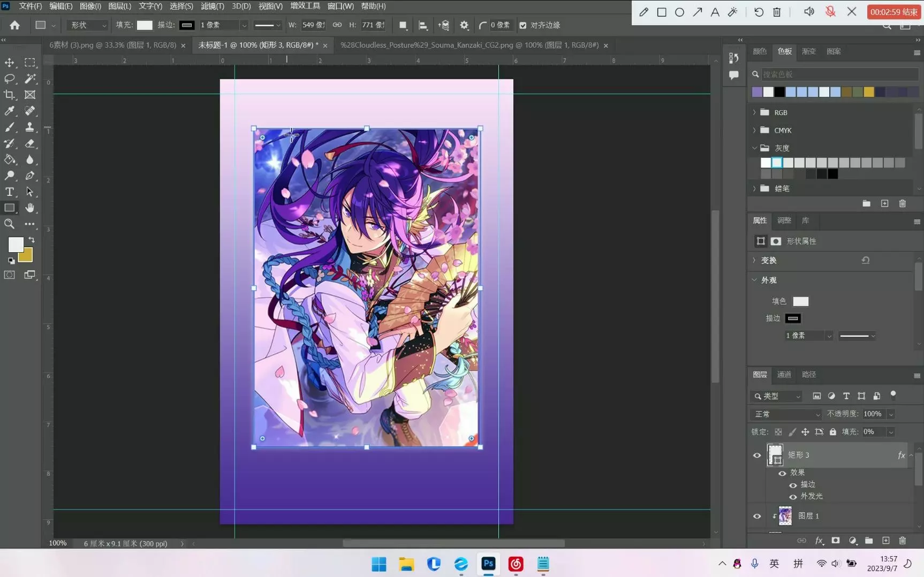Screen dimensions: 924x577
Task: Delete swatch in the Swatches panel
Action: tap(903, 203)
